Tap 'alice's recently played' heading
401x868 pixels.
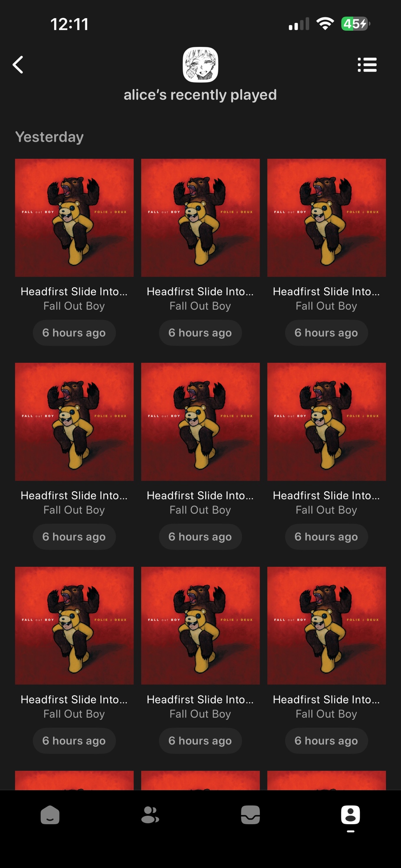[200, 95]
